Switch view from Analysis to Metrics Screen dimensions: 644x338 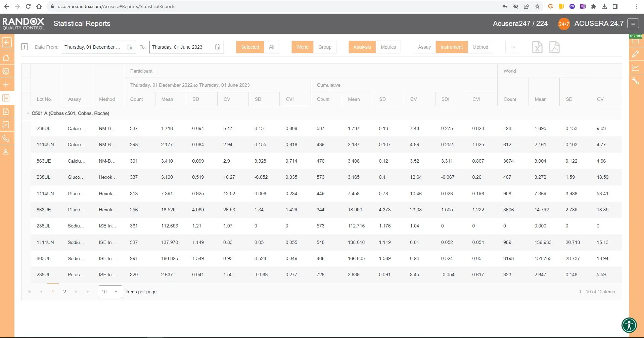(388, 47)
